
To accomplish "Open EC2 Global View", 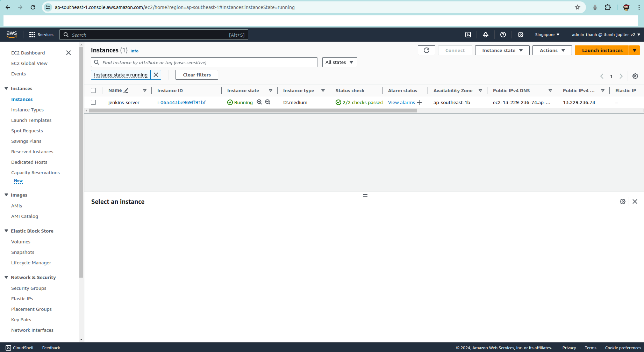I will [29, 63].
